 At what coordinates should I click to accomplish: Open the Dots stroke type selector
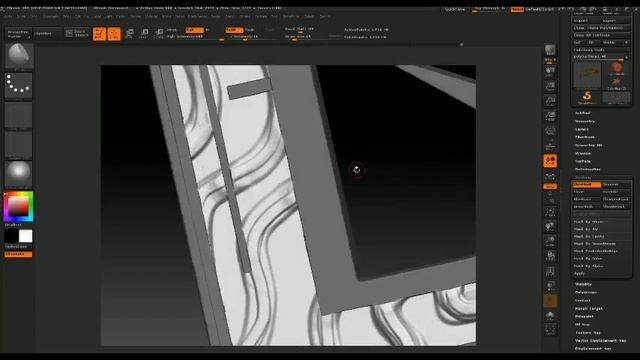point(18,85)
